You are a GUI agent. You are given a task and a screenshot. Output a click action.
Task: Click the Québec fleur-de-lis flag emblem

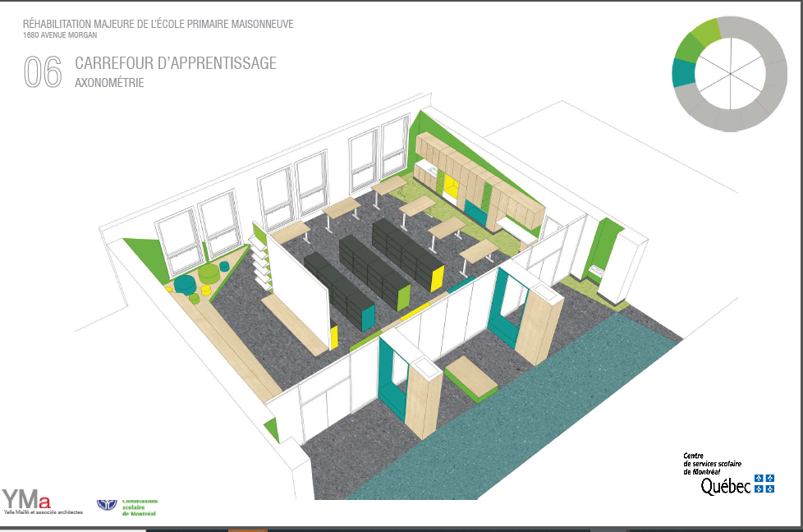pos(764,484)
